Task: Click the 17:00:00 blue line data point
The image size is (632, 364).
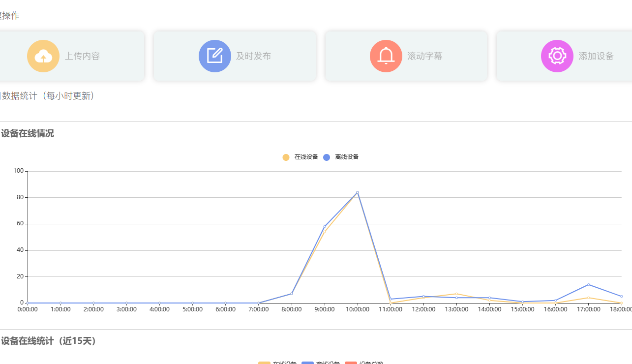Action: (x=588, y=284)
